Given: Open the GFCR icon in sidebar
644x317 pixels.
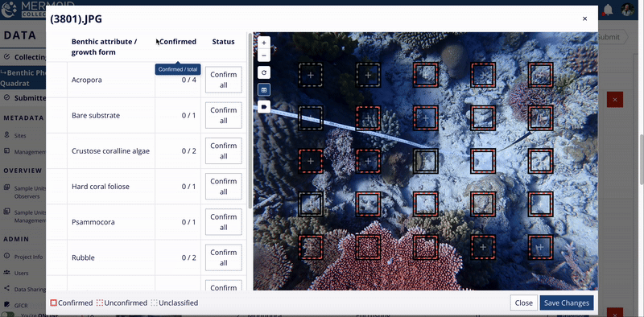Looking at the screenshot, I should click(6, 305).
